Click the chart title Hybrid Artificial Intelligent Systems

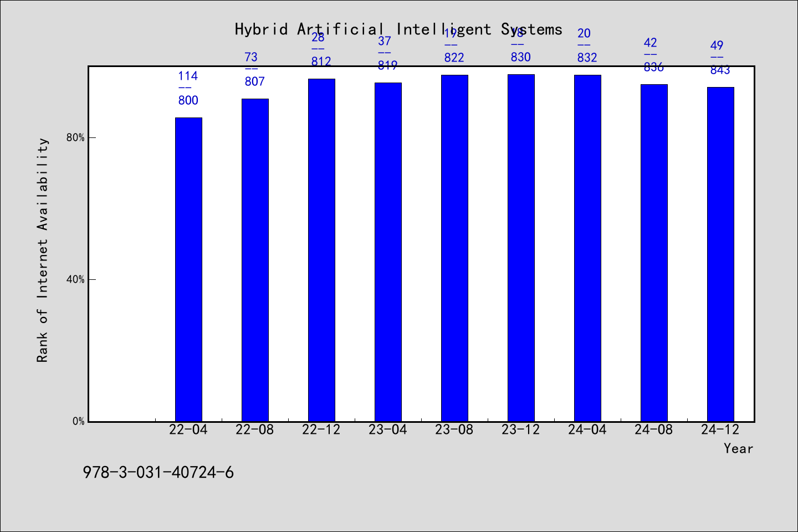398,29
